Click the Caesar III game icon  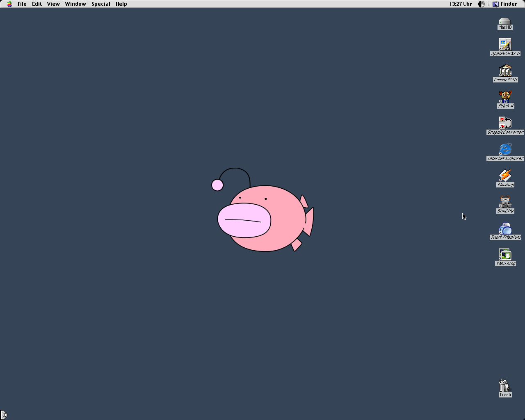tap(505, 71)
